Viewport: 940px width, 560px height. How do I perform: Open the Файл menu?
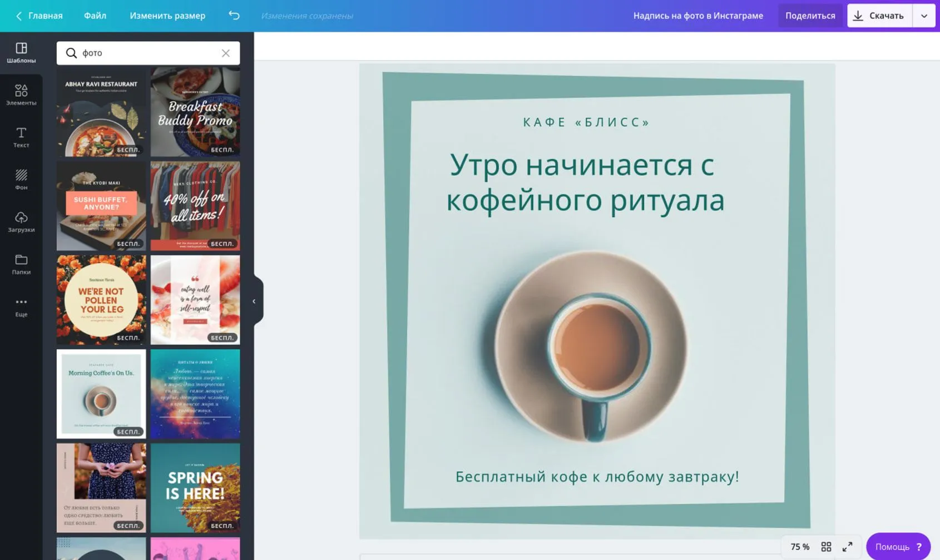click(95, 16)
